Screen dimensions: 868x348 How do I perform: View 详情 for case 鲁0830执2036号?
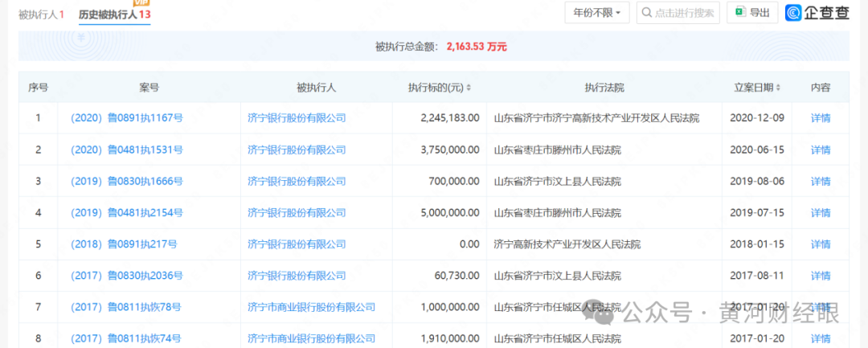pos(821,276)
